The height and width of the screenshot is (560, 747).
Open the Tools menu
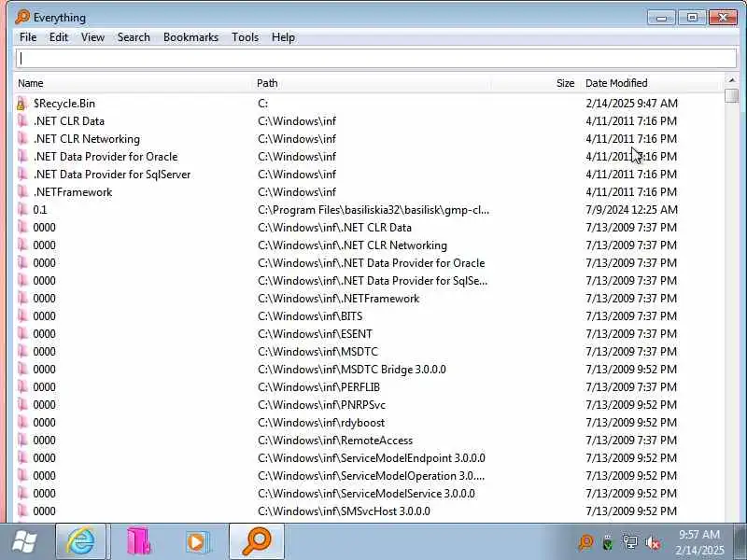[245, 37]
